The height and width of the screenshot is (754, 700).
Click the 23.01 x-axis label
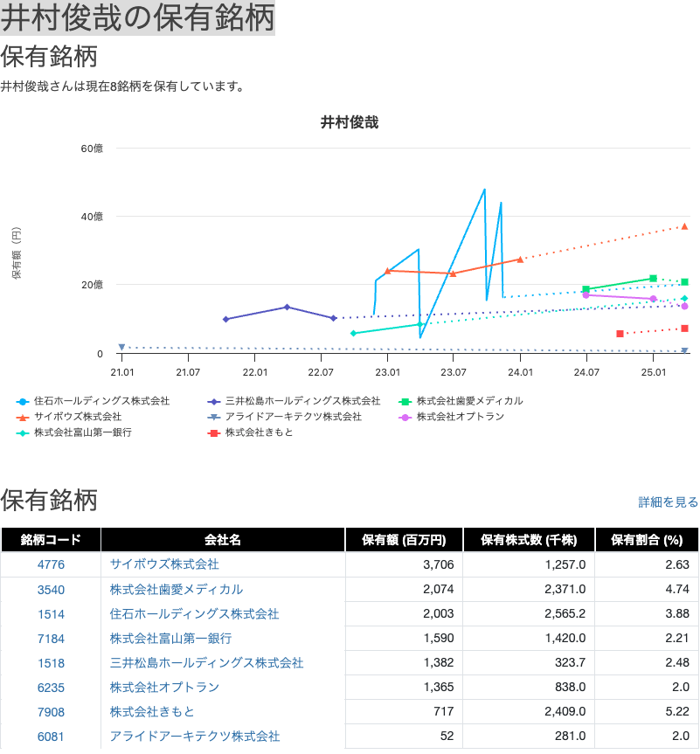388,372
